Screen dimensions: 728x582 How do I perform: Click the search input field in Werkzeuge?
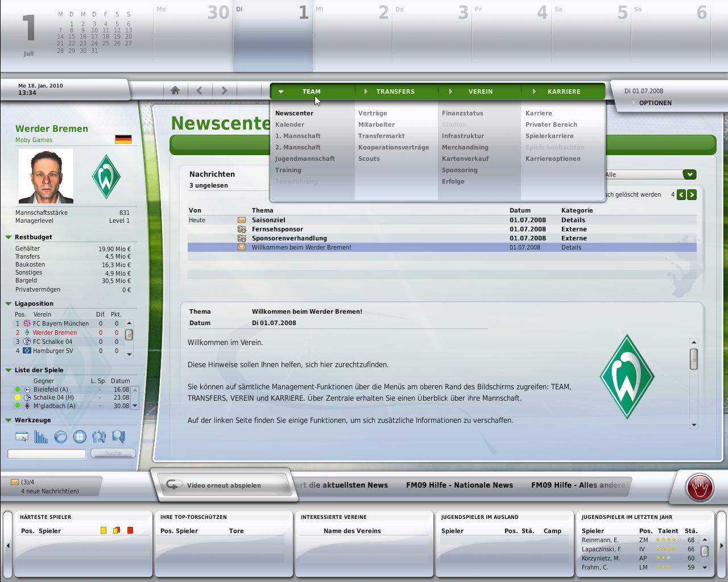[47, 454]
